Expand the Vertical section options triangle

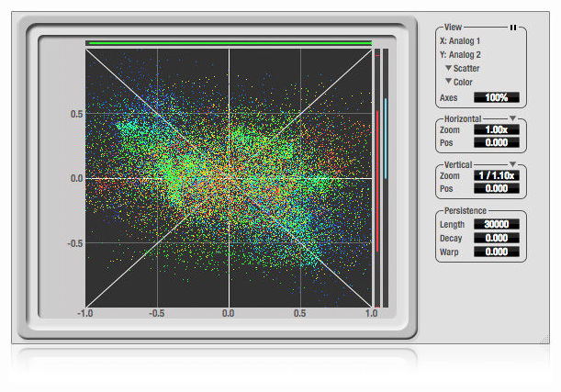(512, 164)
